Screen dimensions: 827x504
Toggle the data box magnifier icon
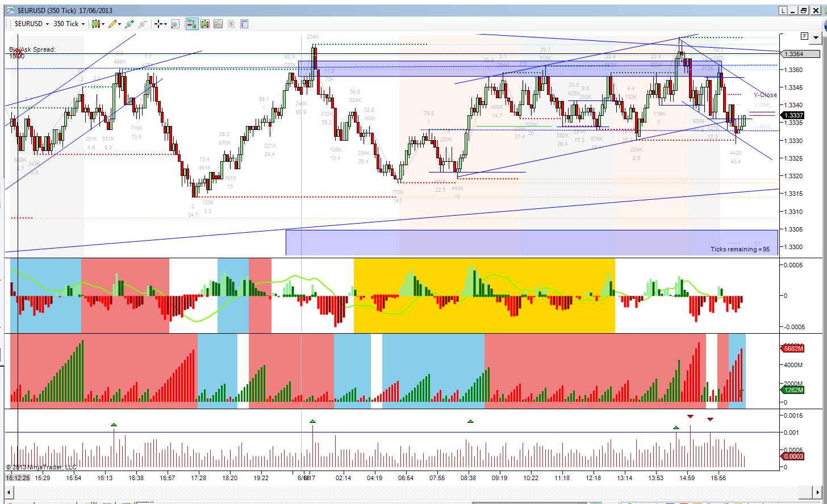(175, 24)
